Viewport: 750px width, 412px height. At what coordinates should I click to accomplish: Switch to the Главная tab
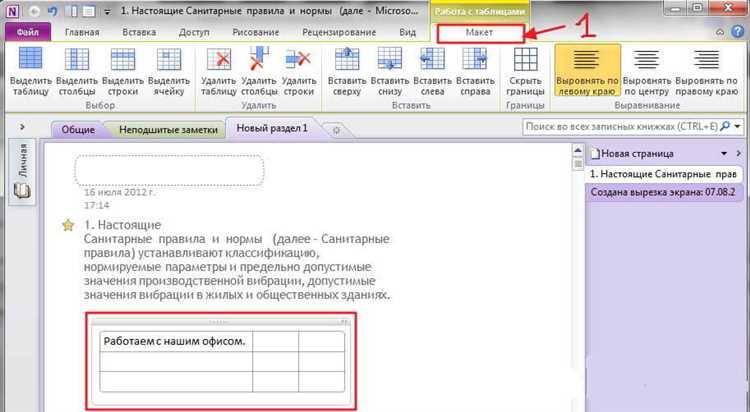click(82, 32)
